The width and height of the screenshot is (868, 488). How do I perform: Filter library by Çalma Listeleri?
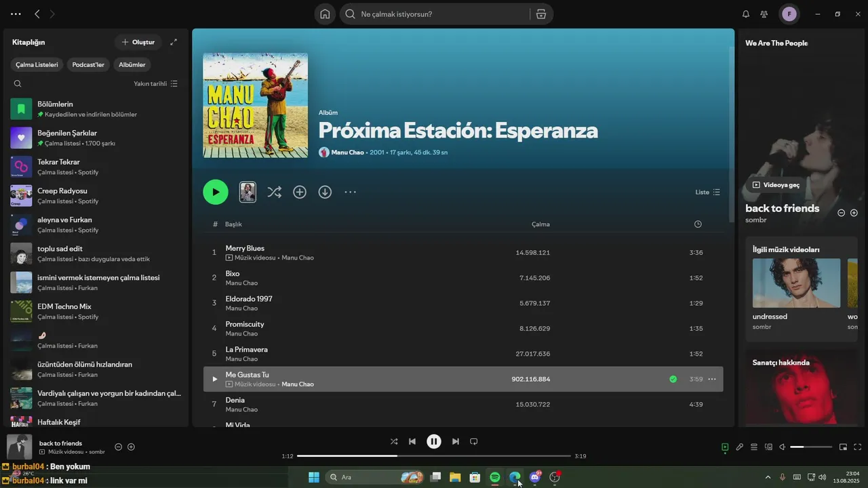[37, 65]
